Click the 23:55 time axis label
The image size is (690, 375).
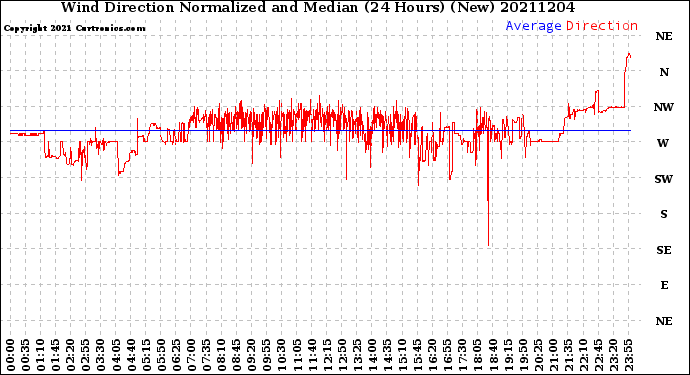[628, 355]
